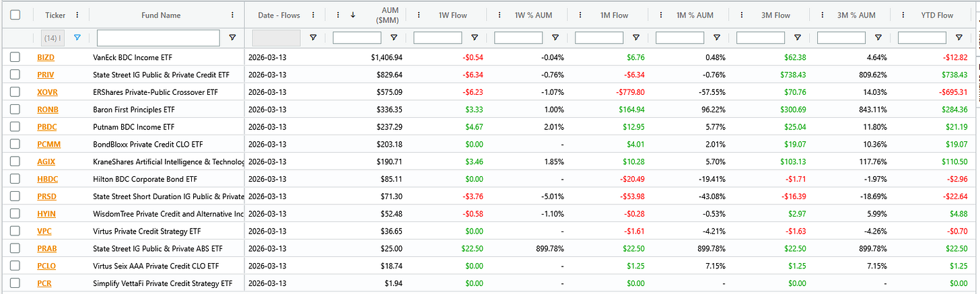
Task: Click the '-$779.80' 1M Flow value
Action: click(x=630, y=91)
